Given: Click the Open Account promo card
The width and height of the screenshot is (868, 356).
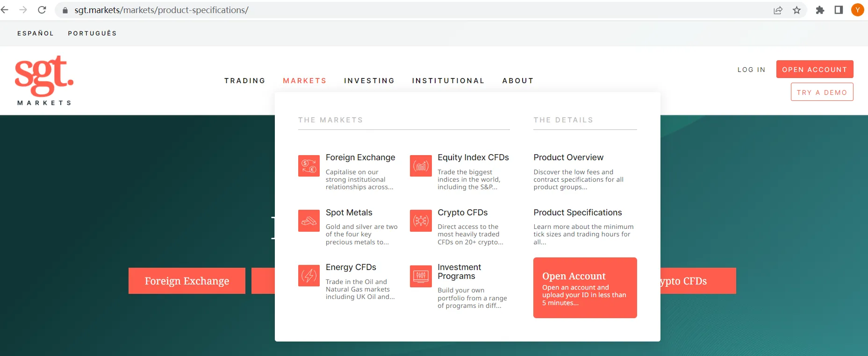Looking at the screenshot, I should pyautogui.click(x=585, y=288).
